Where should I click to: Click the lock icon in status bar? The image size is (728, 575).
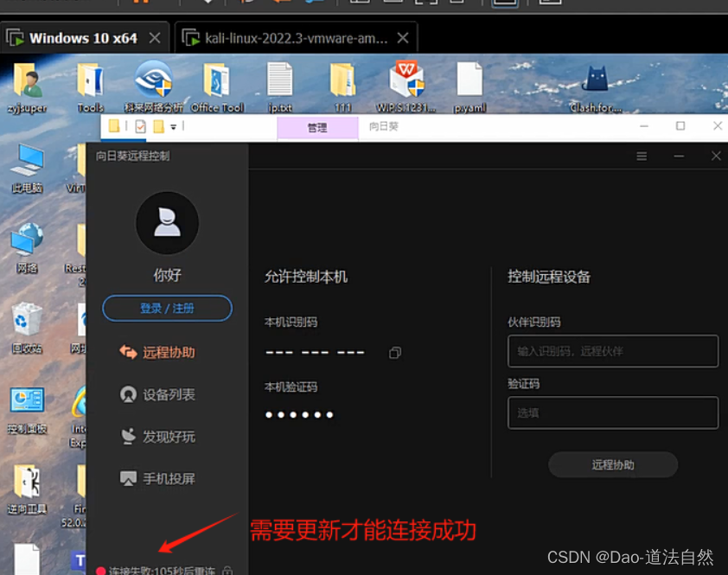coord(227,571)
